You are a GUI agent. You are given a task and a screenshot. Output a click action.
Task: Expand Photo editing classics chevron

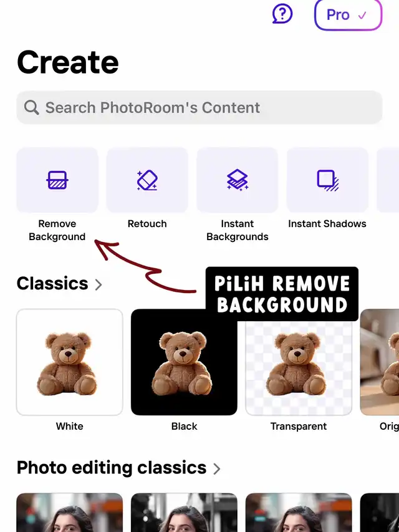click(x=216, y=469)
